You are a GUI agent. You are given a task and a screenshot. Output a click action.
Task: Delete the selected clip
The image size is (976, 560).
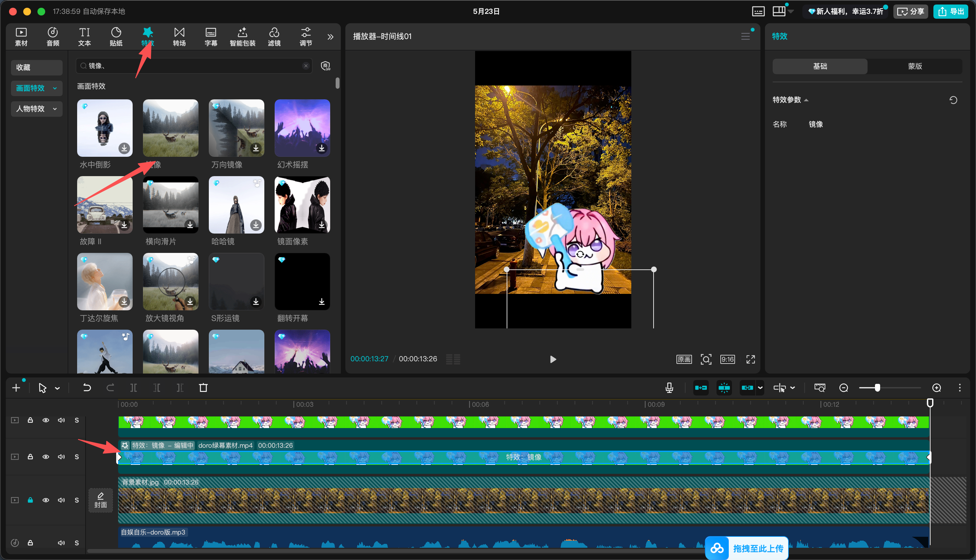point(203,388)
